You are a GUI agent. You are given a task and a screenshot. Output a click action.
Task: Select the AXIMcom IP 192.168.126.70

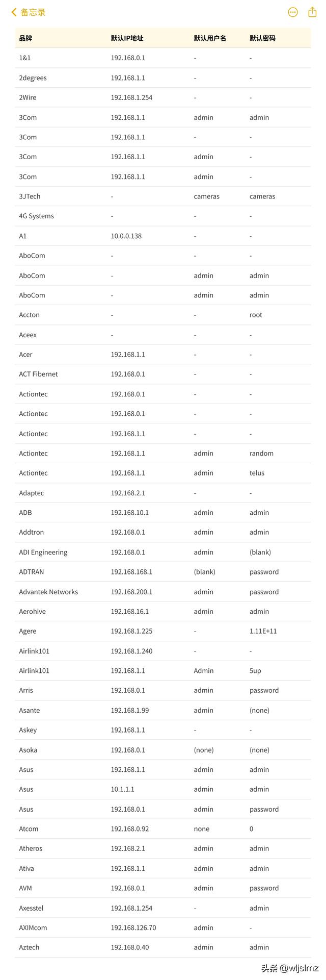(x=133, y=927)
